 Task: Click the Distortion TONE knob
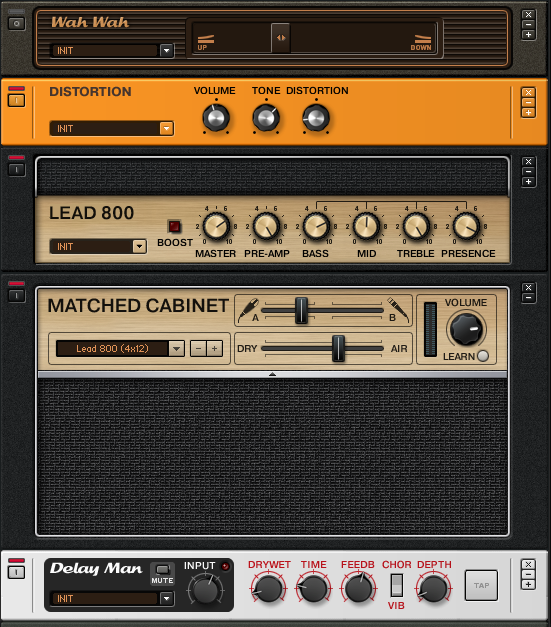coord(266,118)
